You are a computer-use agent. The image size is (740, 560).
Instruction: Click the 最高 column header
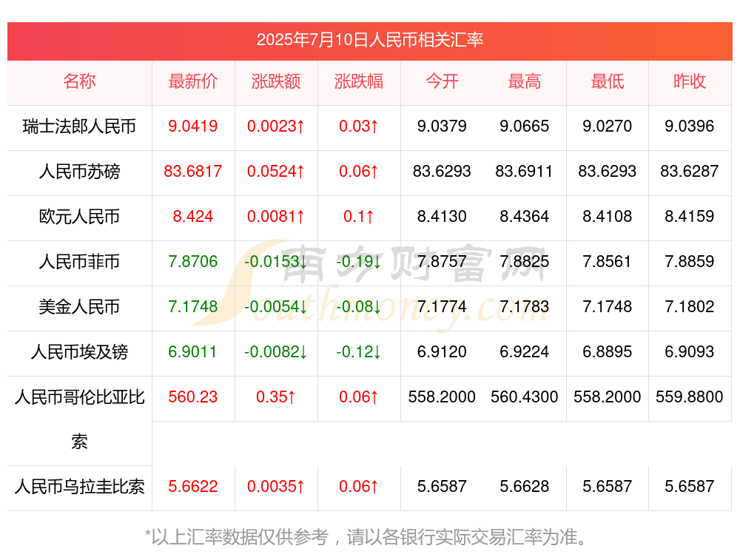point(525,81)
